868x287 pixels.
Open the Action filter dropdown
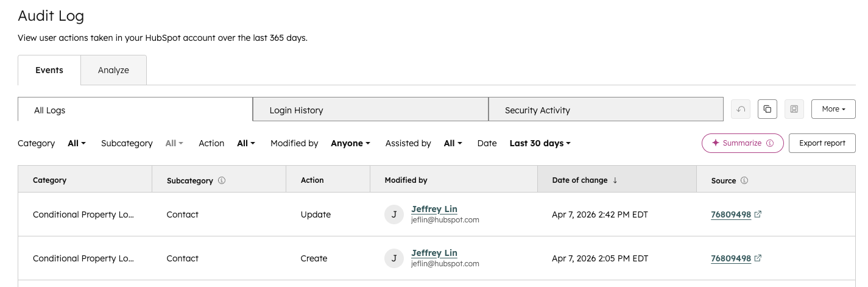(246, 143)
